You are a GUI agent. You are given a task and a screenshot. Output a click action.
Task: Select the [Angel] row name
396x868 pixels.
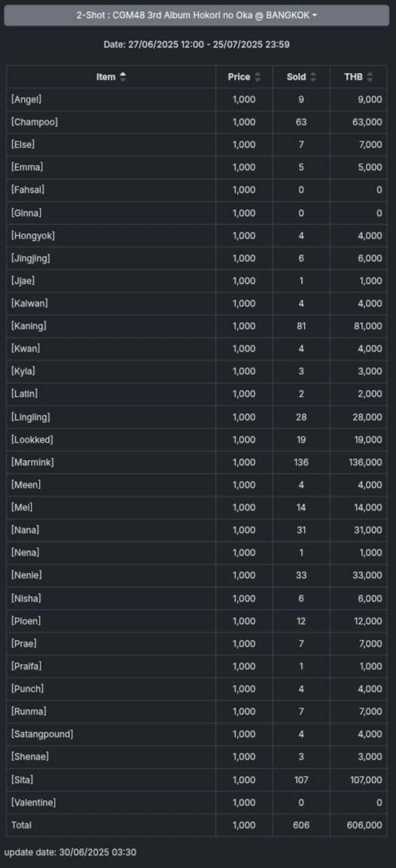(x=26, y=99)
